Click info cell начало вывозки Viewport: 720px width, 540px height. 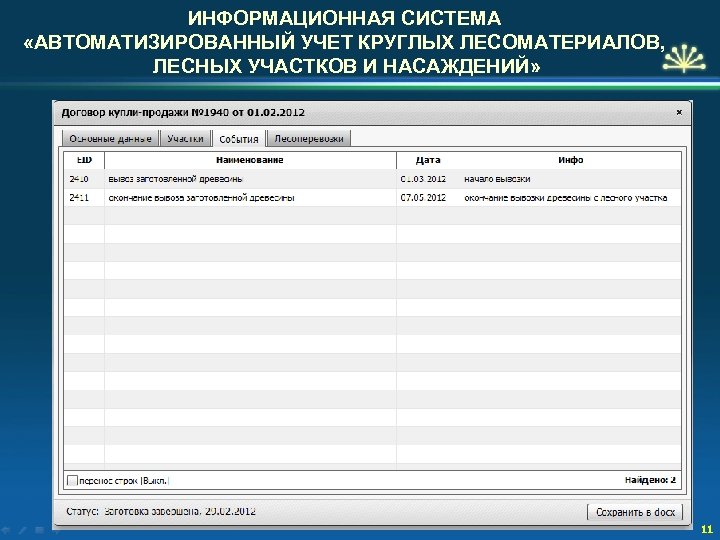(497, 179)
